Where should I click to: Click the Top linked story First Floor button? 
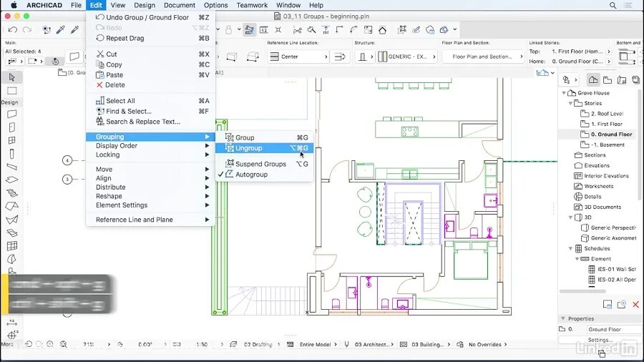coord(581,52)
